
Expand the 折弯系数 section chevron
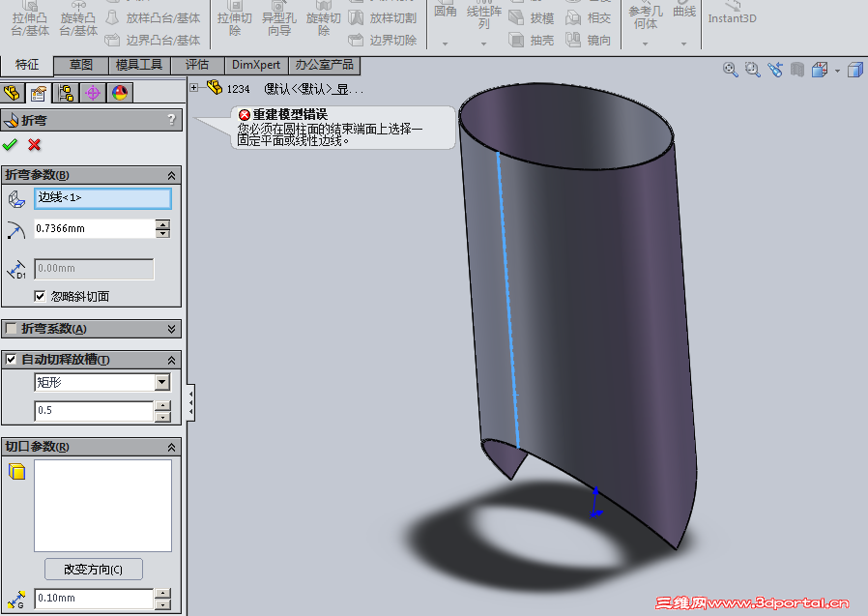point(172,329)
